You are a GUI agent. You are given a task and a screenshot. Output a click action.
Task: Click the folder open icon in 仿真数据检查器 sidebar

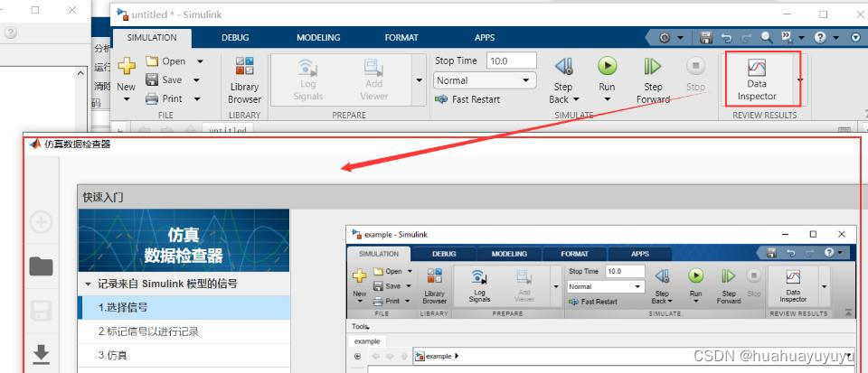41,267
